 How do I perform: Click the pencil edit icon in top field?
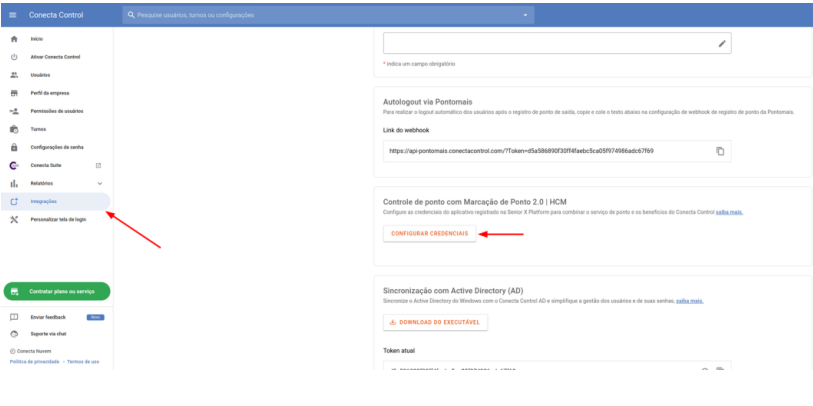[x=722, y=44]
